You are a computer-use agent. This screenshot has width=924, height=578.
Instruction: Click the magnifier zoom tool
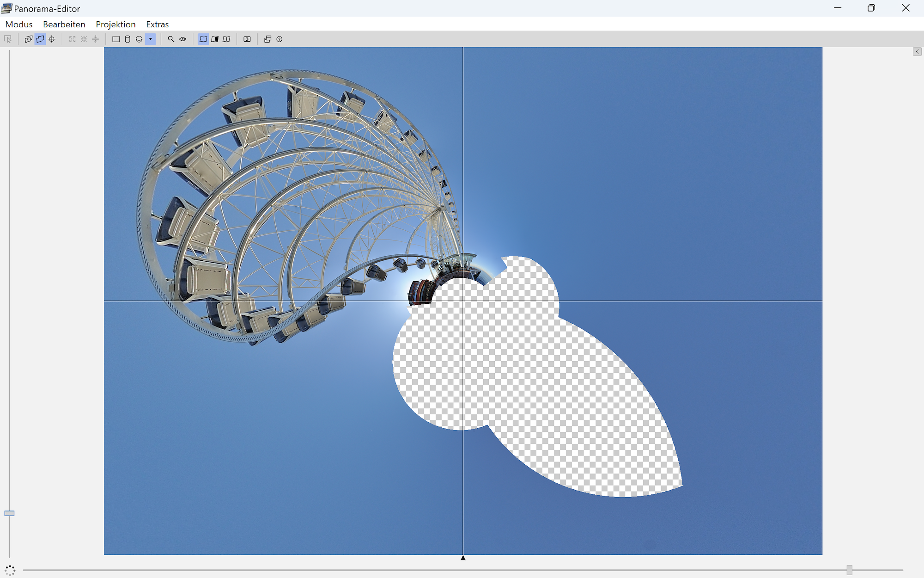[x=171, y=39]
